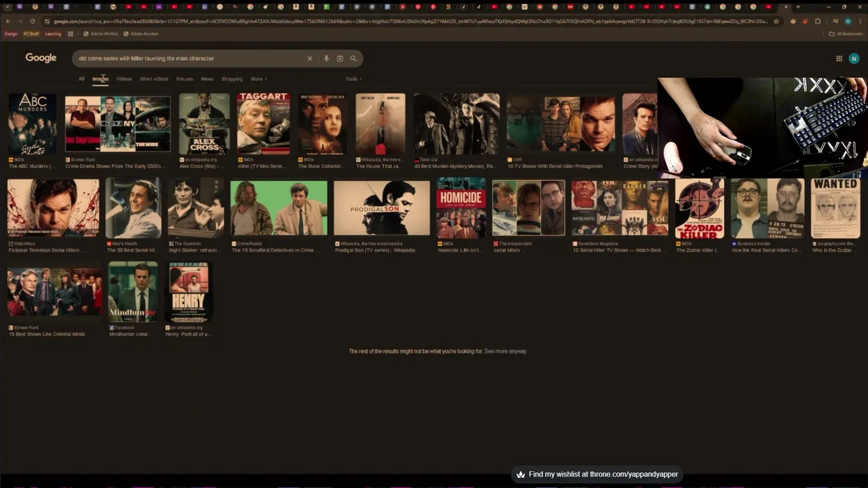Image resolution: width=868 pixels, height=488 pixels.
Task: Open Homicide Life on the Street result
Action: click(461, 207)
